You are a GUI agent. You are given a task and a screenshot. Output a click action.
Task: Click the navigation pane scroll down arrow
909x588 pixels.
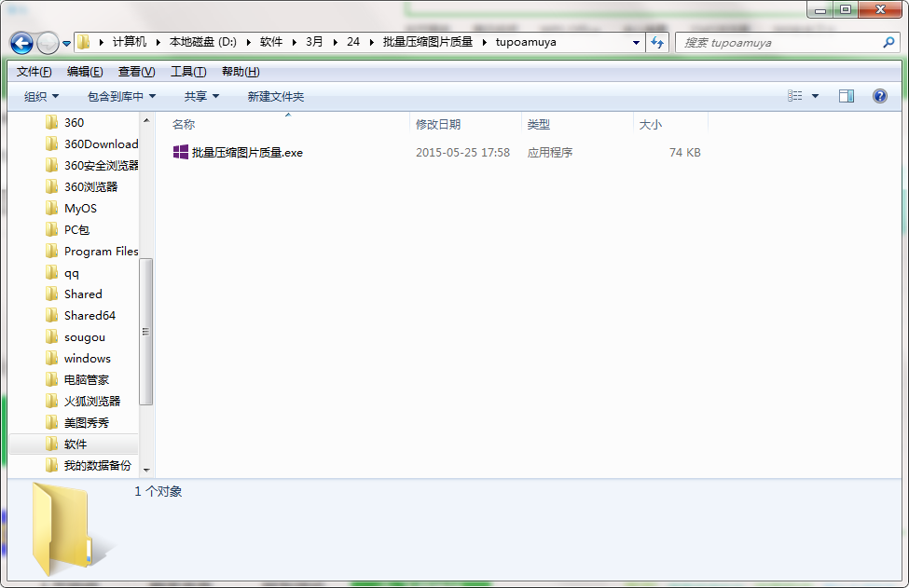pyautogui.click(x=146, y=470)
